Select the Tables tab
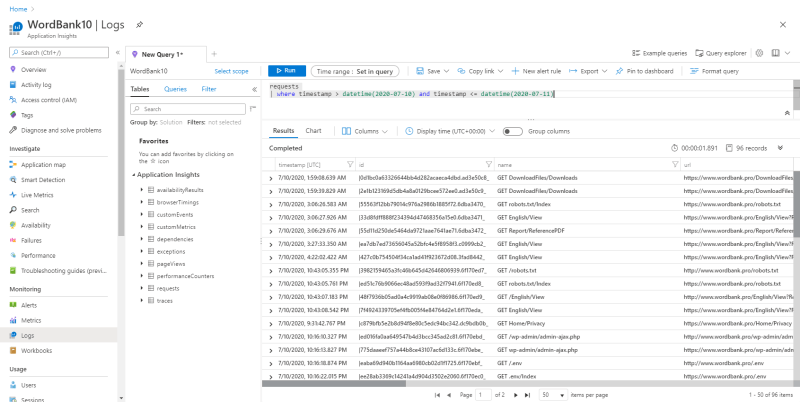 tap(140, 89)
